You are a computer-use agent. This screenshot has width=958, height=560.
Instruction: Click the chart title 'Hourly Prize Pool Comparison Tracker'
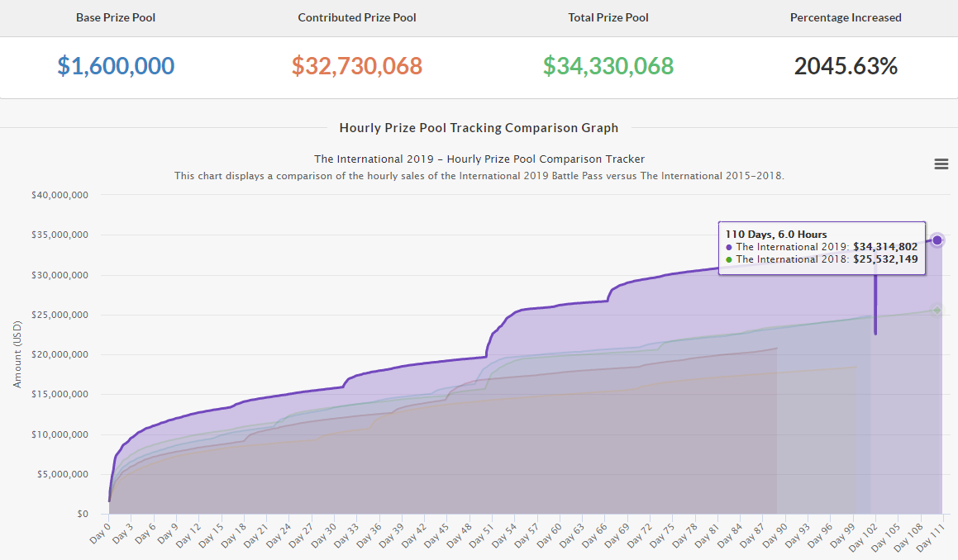coord(479,159)
